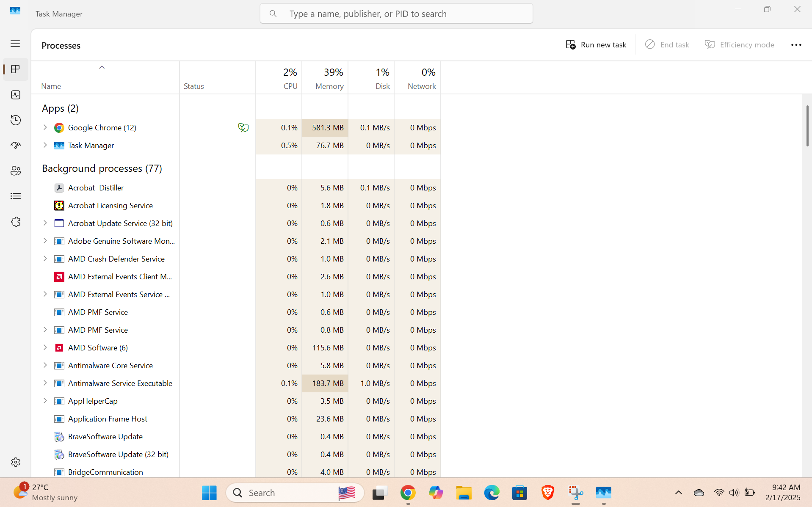This screenshot has height=507, width=812.
Task: Switch to the Performance page in sidebar
Action: click(x=16, y=95)
